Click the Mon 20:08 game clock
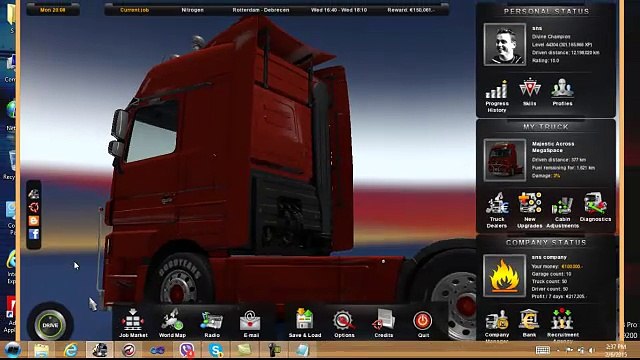The width and height of the screenshot is (640, 360). pos(53,10)
